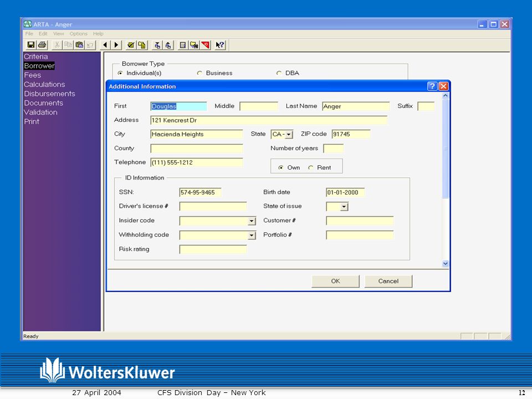532x399 pixels.
Task: Click the gray calculator panel icon
Action: pyautogui.click(x=182, y=45)
